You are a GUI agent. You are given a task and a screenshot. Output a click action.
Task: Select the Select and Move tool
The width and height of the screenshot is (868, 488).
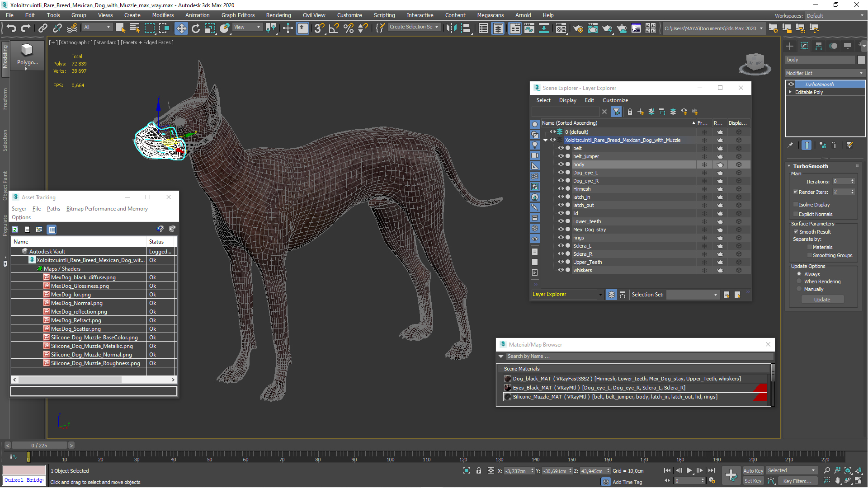tap(181, 28)
